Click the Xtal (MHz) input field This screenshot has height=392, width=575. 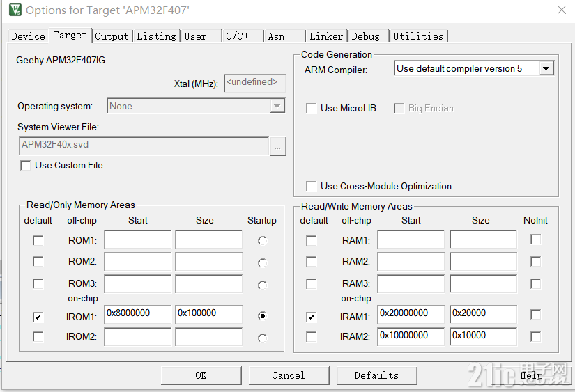(254, 83)
